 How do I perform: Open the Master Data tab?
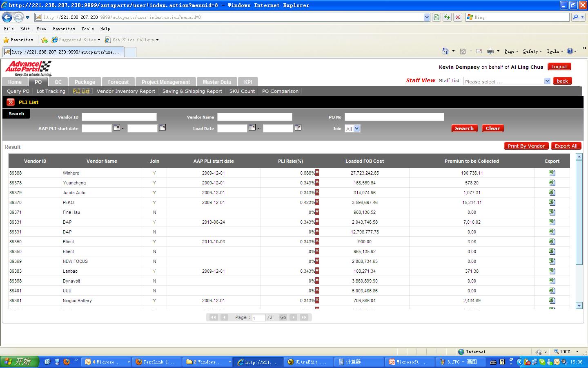216,82
